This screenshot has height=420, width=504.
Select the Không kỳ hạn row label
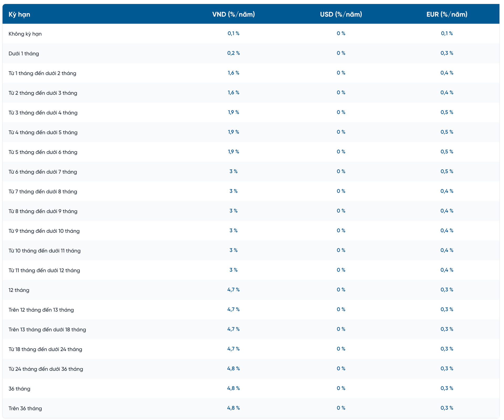click(x=25, y=34)
